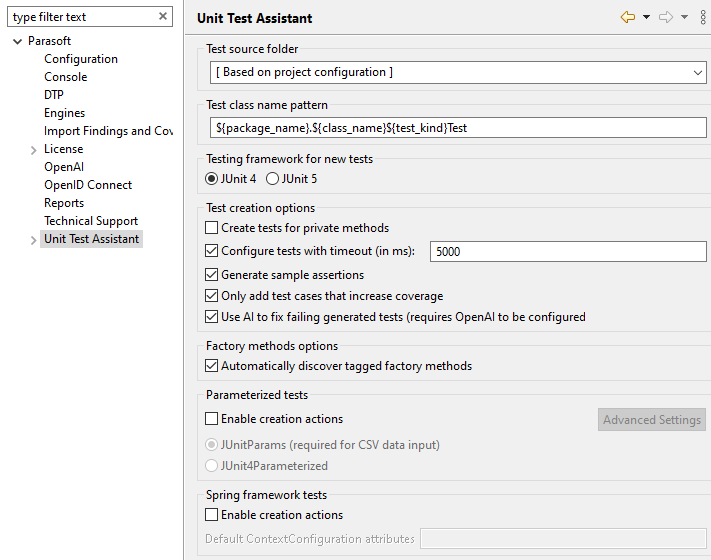Select the Reports preferences item

tap(64, 203)
